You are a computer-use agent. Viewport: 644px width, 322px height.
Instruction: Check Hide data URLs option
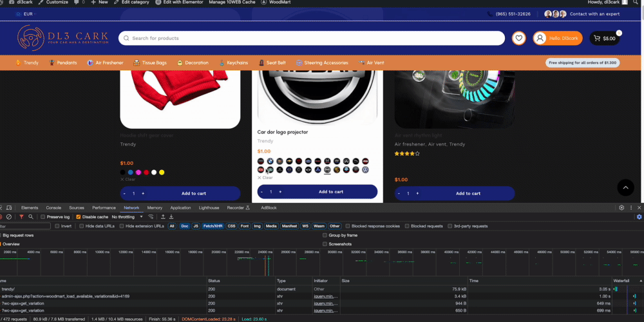tap(82, 226)
